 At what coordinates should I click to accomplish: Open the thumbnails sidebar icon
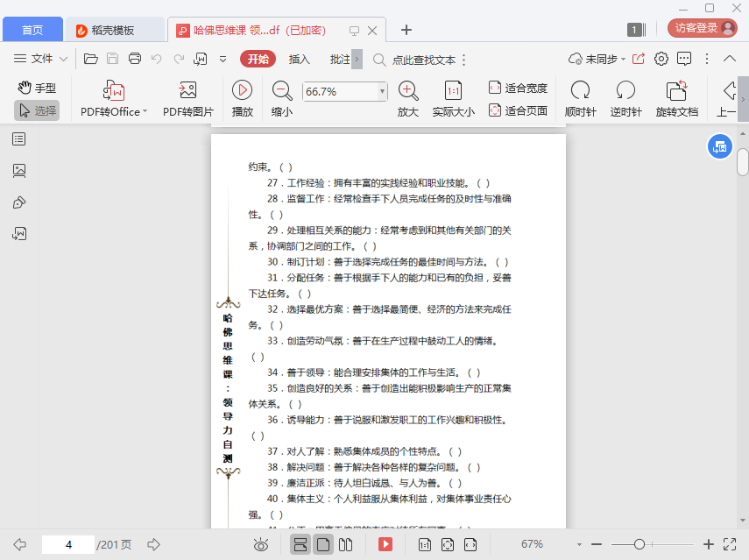tap(19, 171)
